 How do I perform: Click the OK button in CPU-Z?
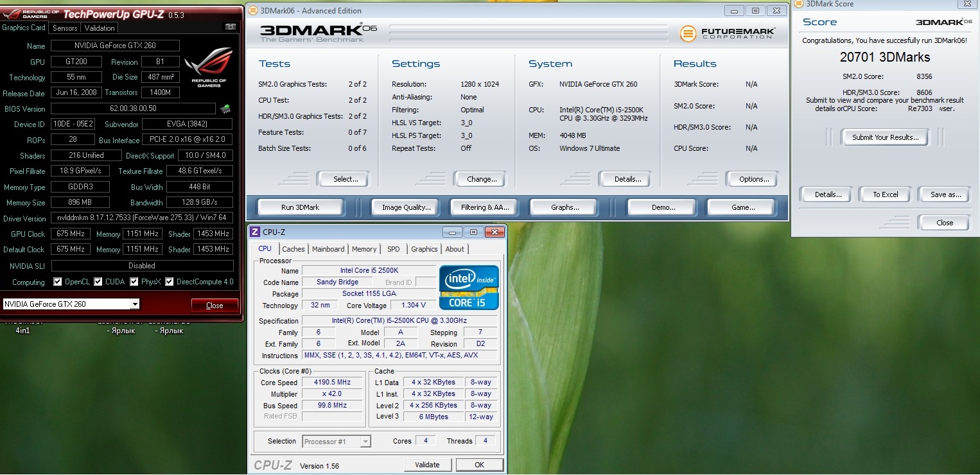(479, 465)
